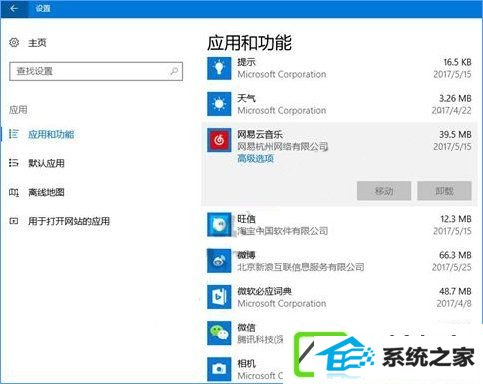The height and width of the screenshot is (384, 483).
Task: Click the 微博 app icon
Action: [x=219, y=261]
